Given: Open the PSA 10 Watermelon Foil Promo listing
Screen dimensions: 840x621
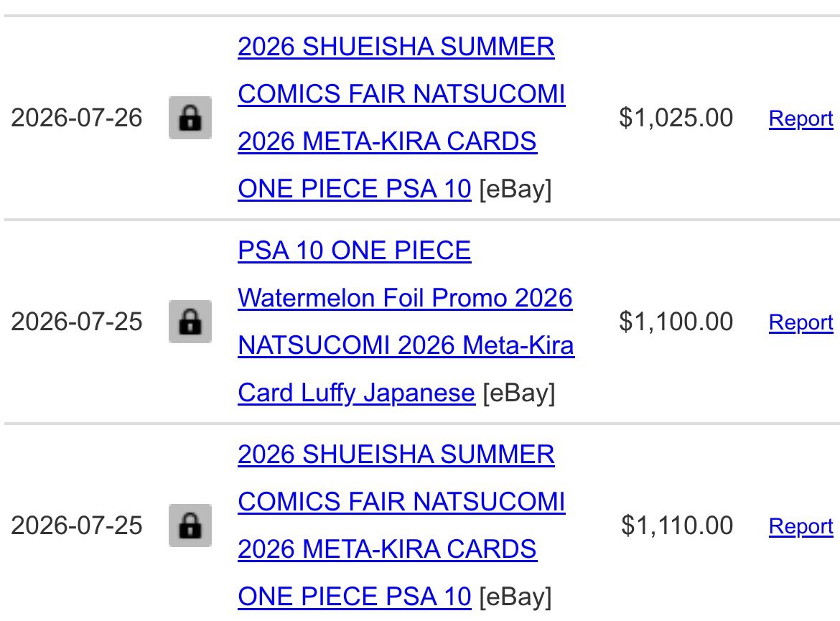Looking at the screenshot, I should coord(406,322).
